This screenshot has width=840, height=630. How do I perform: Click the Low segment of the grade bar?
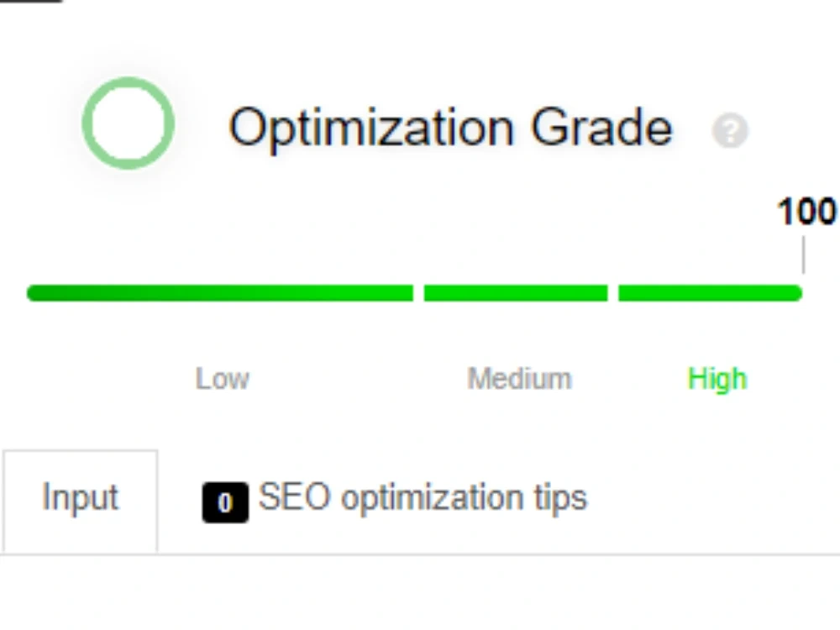220,293
